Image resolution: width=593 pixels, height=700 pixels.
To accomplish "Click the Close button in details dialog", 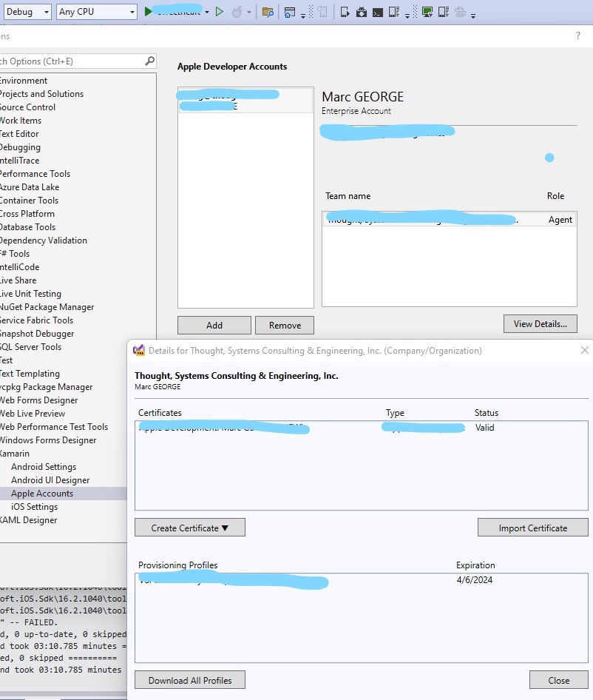I will click(x=559, y=680).
